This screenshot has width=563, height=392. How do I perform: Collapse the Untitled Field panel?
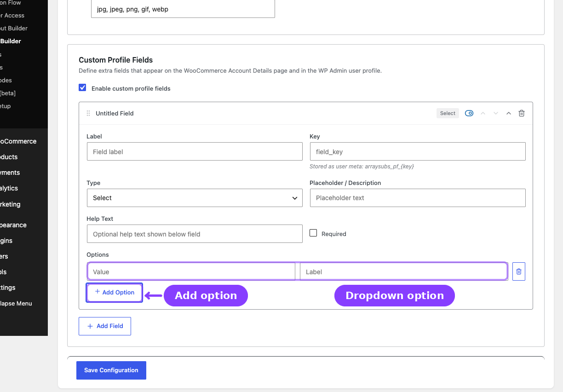(x=509, y=113)
